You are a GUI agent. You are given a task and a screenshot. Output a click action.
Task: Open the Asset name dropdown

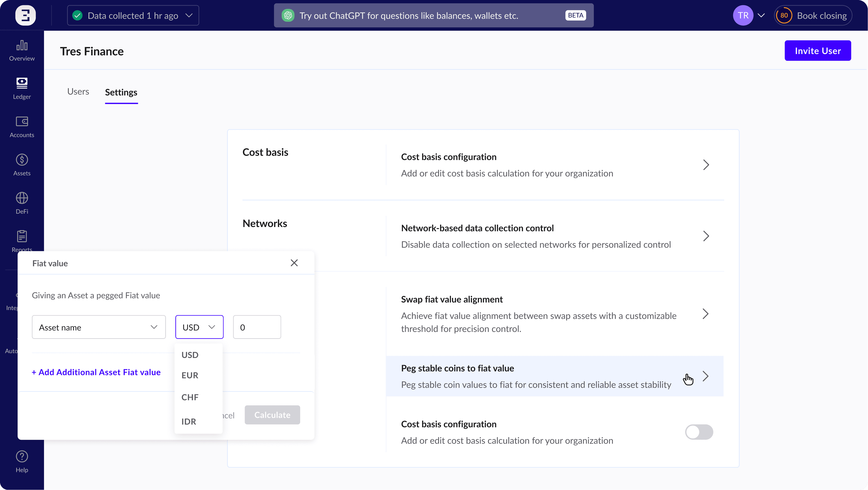[x=99, y=327]
